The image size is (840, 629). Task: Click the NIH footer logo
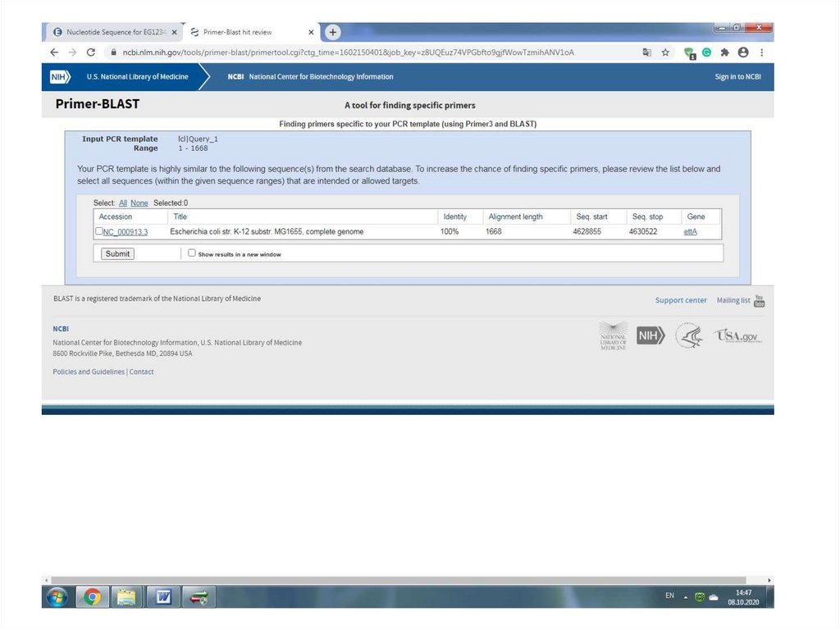coord(651,336)
